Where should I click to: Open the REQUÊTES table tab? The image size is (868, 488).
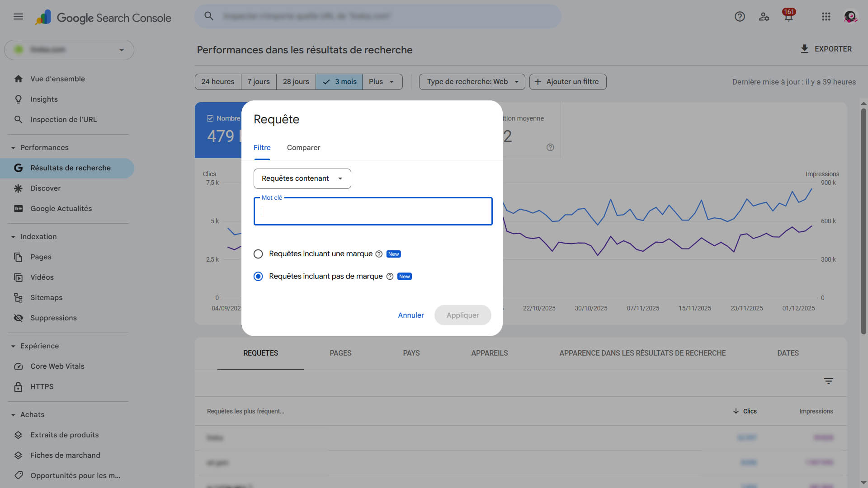coord(260,353)
